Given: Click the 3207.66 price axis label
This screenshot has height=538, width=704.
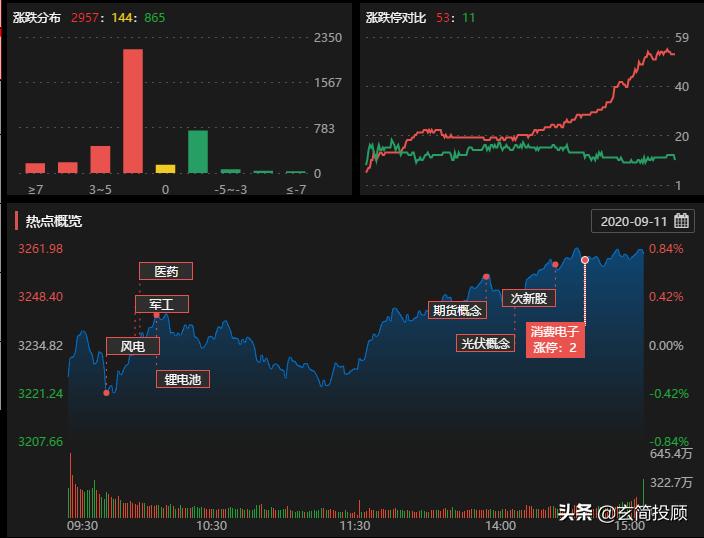Looking at the screenshot, I should [40, 442].
